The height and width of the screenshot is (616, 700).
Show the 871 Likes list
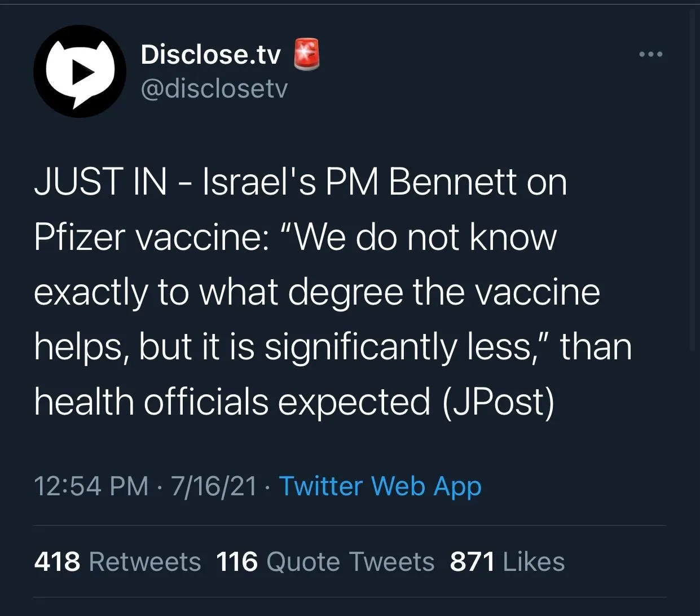(x=507, y=562)
